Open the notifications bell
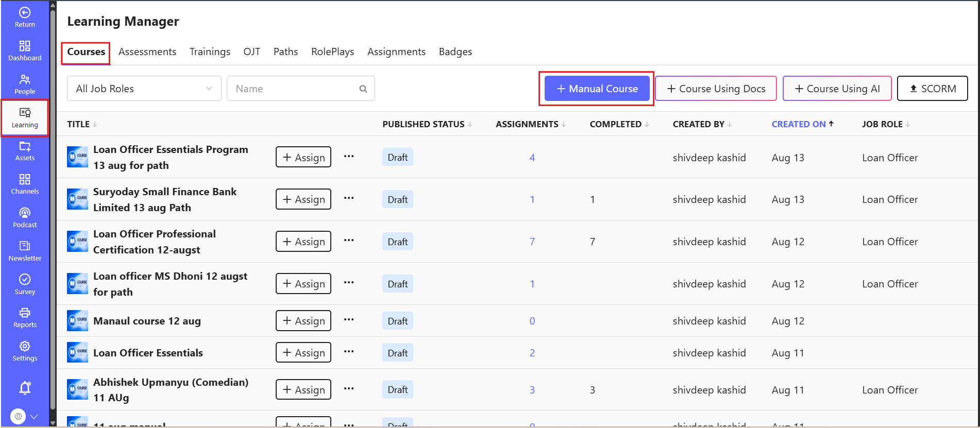The width and height of the screenshot is (980, 428). pos(25,387)
